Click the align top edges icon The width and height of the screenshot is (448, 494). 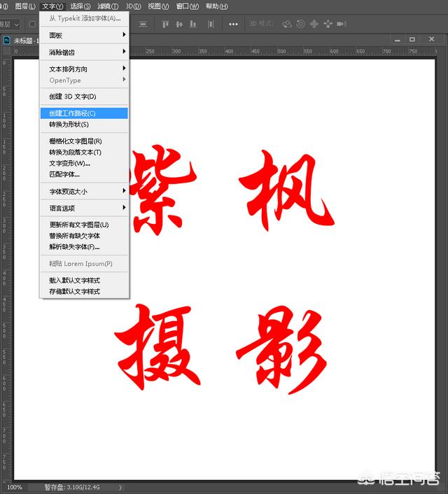[167, 24]
